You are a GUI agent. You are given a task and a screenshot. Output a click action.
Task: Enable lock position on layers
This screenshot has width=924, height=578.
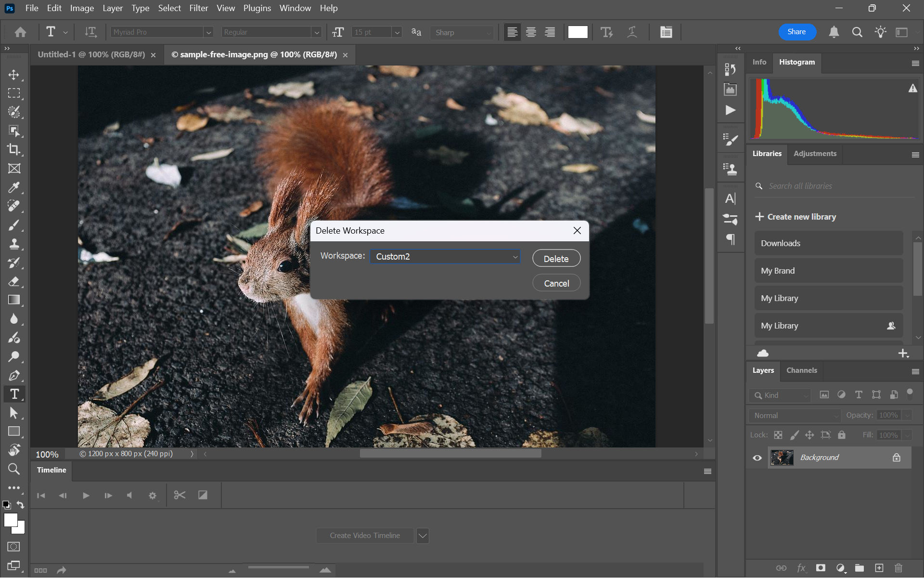click(x=810, y=434)
